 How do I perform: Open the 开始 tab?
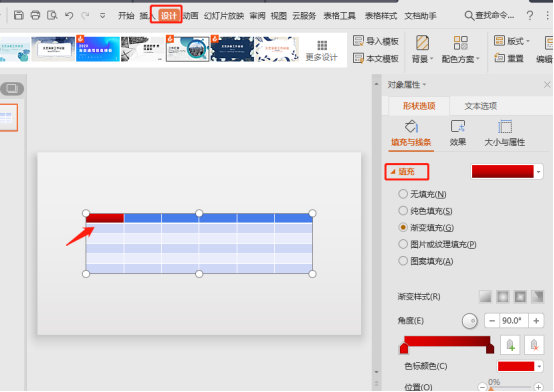point(126,16)
